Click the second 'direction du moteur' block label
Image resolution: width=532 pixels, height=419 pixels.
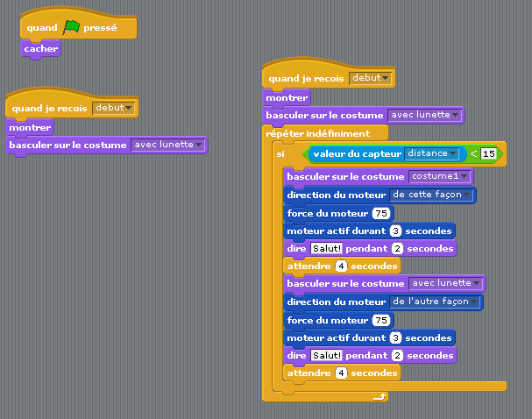coord(337,302)
